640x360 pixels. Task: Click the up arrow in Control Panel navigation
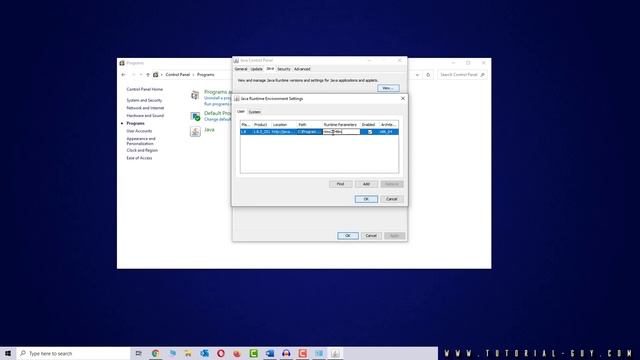click(x=148, y=75)
